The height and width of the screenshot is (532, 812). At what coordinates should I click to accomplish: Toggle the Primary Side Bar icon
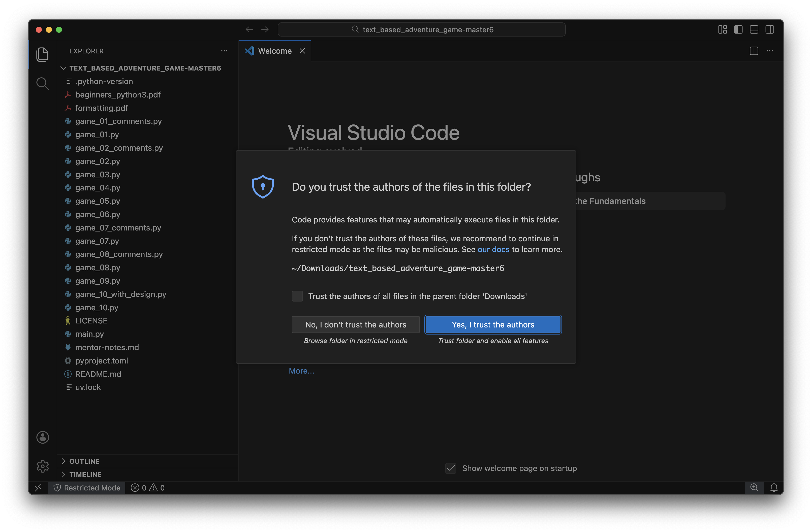pyautogui.click(x=738, y=30)
